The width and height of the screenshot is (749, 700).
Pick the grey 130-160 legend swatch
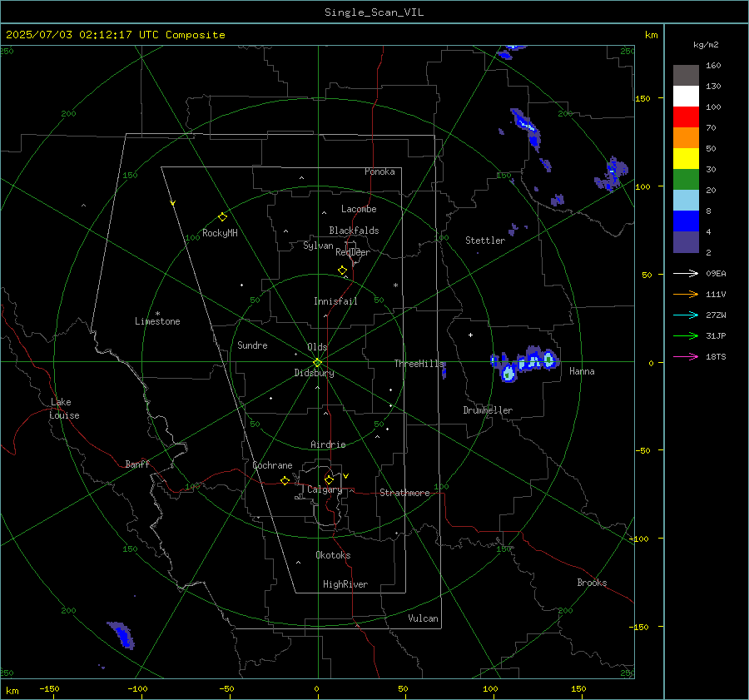(x=686, y=76)
